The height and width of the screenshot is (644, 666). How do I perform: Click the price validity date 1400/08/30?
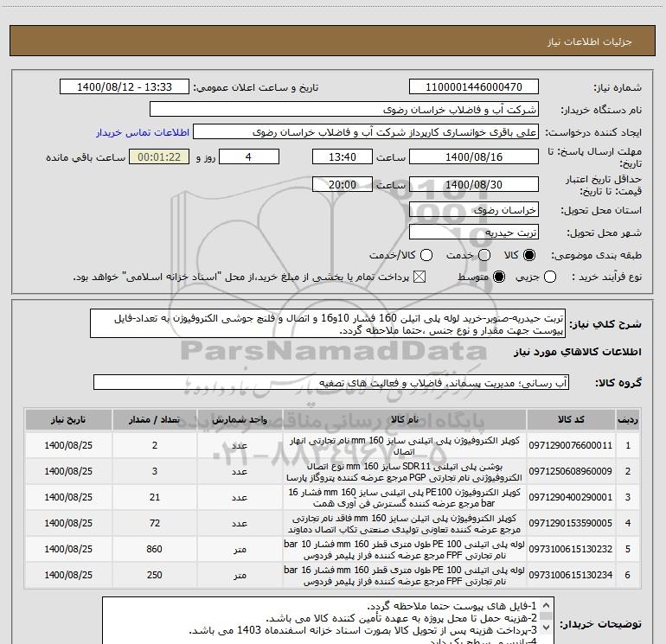point(474,184)
